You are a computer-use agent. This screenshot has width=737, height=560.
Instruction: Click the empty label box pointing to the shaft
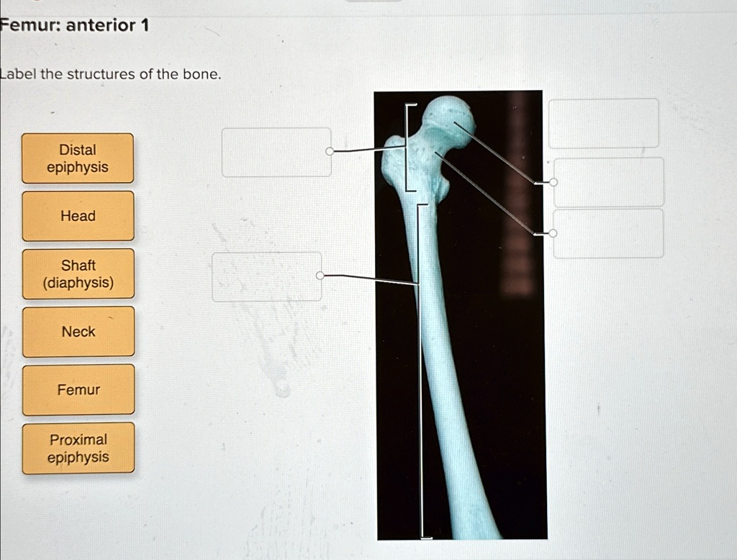(x=266, y=276)
